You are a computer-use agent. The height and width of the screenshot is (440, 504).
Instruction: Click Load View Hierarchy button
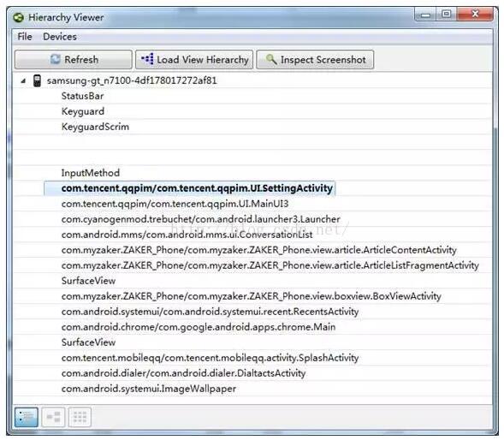pos(194,60)
